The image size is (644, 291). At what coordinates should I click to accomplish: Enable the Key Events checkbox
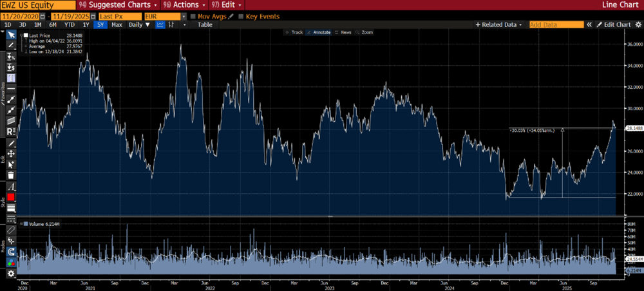coord(241,15)
